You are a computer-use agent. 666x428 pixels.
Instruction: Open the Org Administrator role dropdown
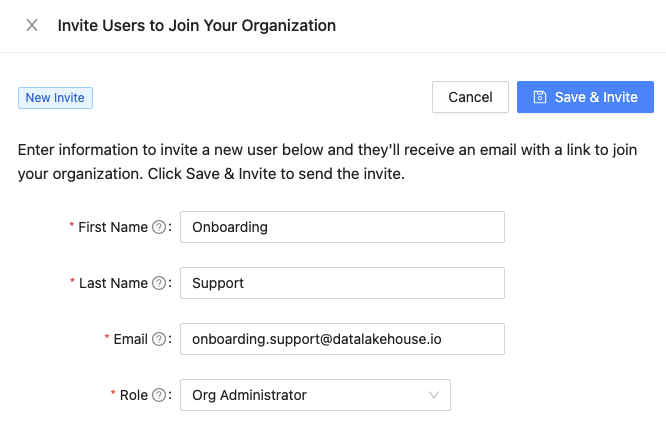[x=305, y=395]
